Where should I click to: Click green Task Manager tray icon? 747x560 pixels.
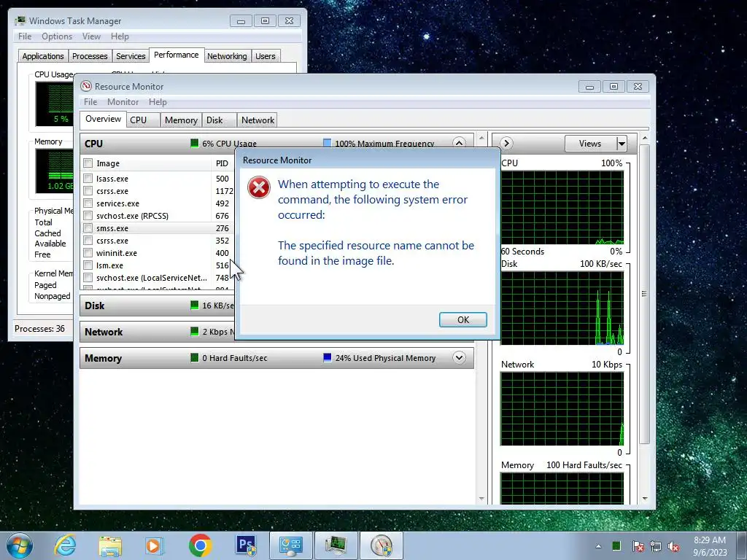pyautogui.click(x=616, y=545)
